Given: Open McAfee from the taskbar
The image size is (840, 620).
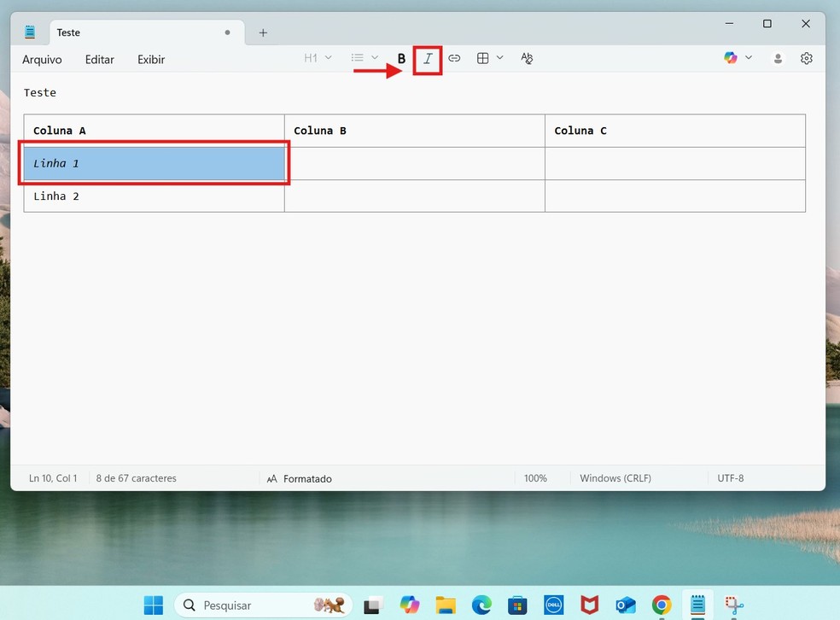Looking at the screenshot, I should pyautogui.click(x=589, y=605).
